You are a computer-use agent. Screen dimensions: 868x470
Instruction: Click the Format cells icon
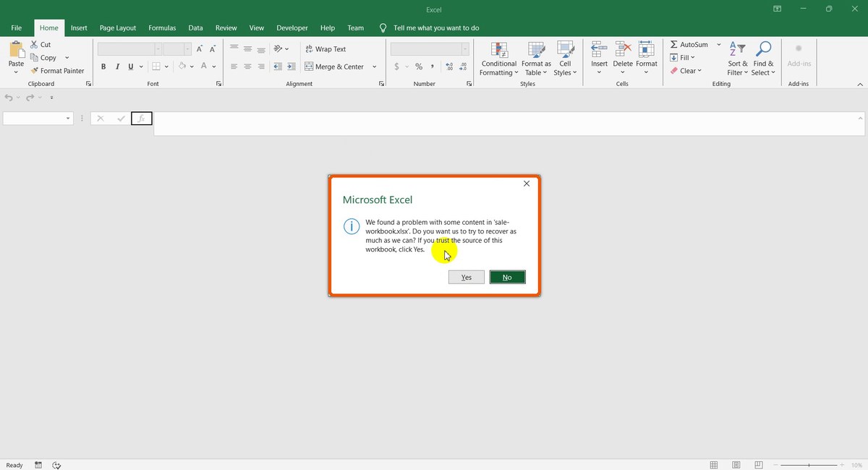point(646,49)
